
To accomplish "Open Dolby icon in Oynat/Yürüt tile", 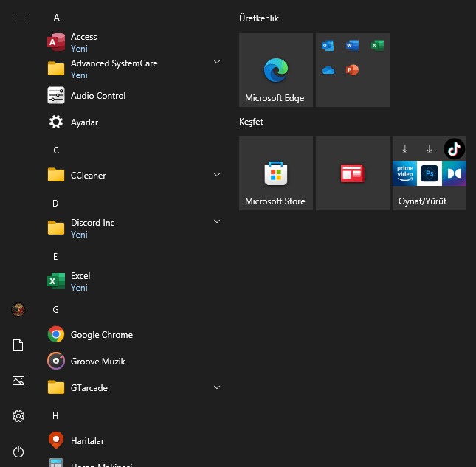I will [454, 173].
